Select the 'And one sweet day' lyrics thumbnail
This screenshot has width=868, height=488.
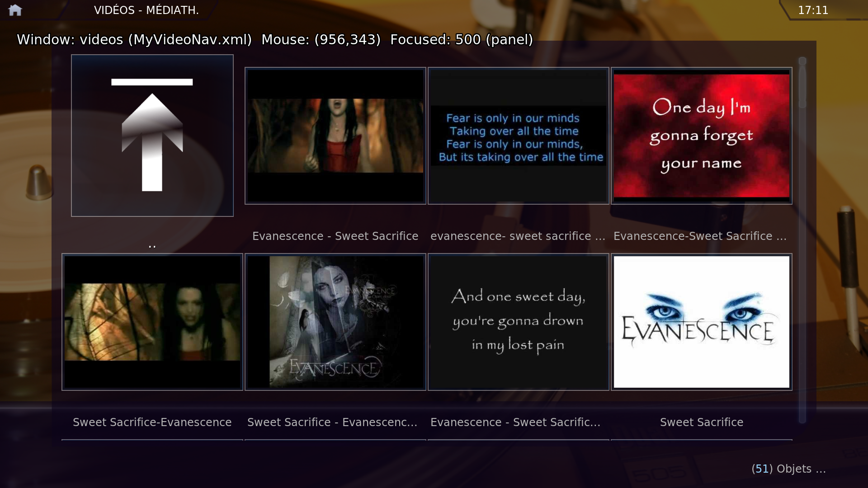(x=519, y=322)
